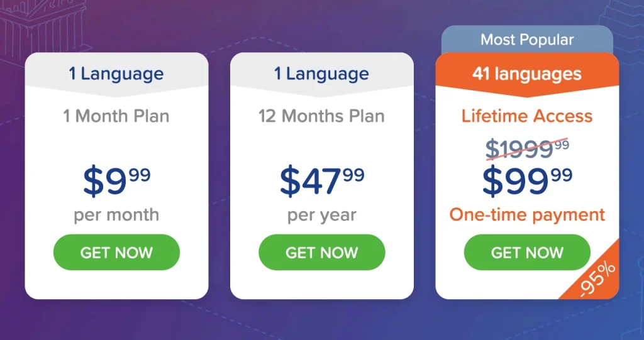Click GET NOW on the 1 Month Plan
Screen dimensions: 644x340
click(x=116, y=253)
